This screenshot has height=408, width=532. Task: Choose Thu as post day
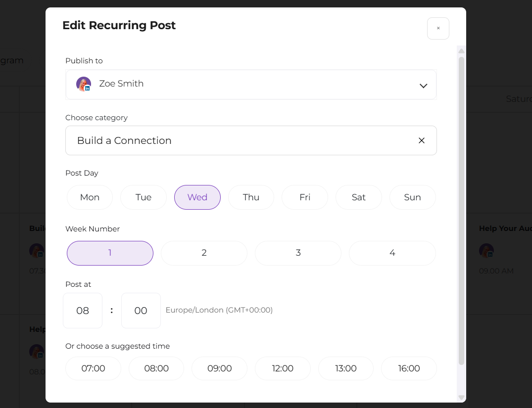[251, 197]
